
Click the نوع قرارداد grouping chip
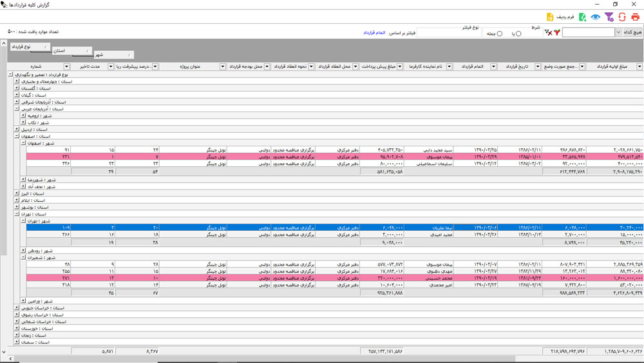pos(30,47)
